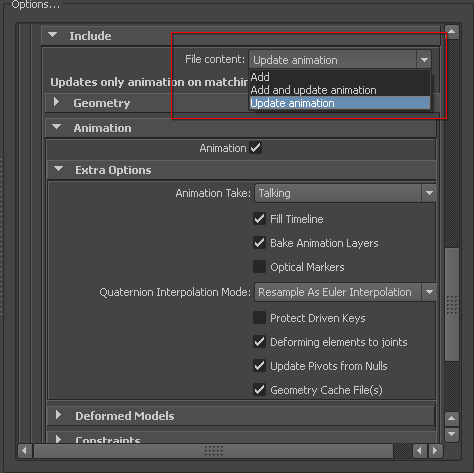This screenshot has width=474, height=473.
Task: Disable Bake Animation Layers
Action: (259, 243)
